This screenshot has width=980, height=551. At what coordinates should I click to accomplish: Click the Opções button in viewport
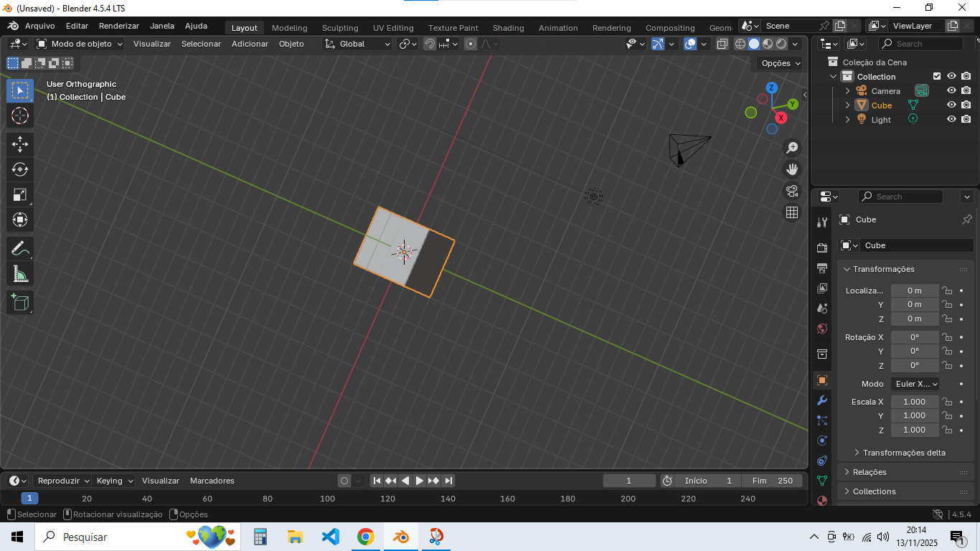pyautogui.click(x=781, y=63)
